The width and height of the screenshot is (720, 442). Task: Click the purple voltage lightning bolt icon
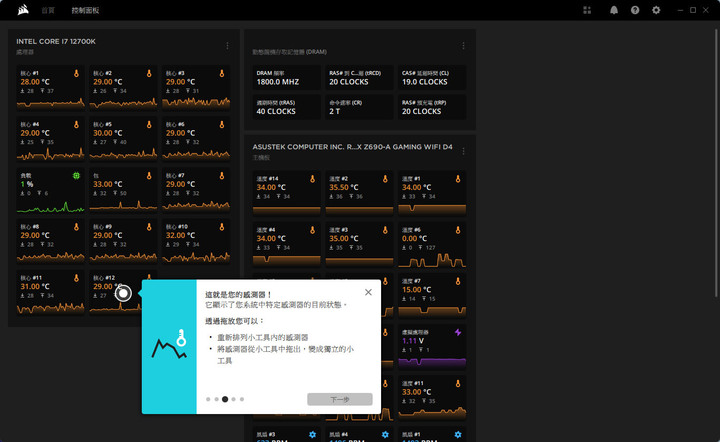pos(458,332)
